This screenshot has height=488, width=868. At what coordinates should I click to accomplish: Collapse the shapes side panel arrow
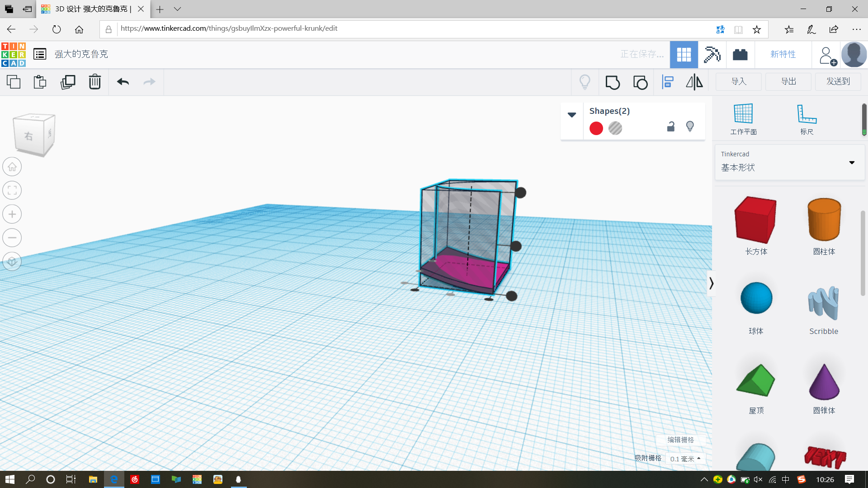tap(711, 283)
